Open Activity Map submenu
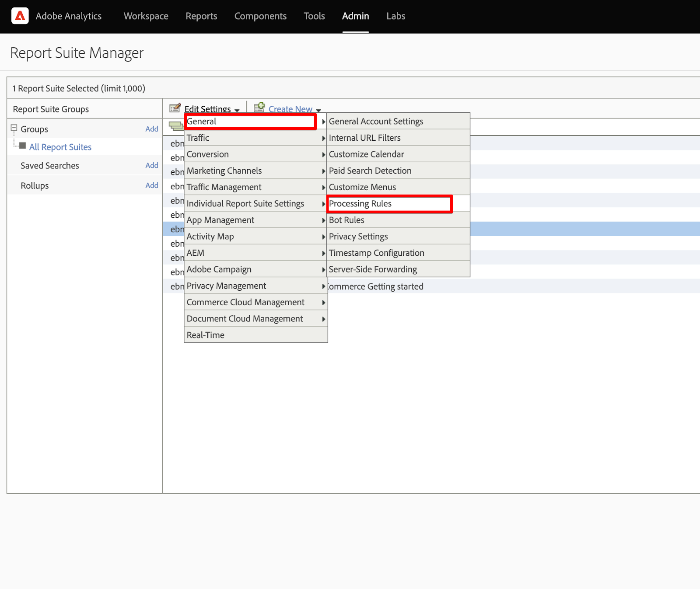Screen dimensions: 700x589 click(x=256, y=237)
